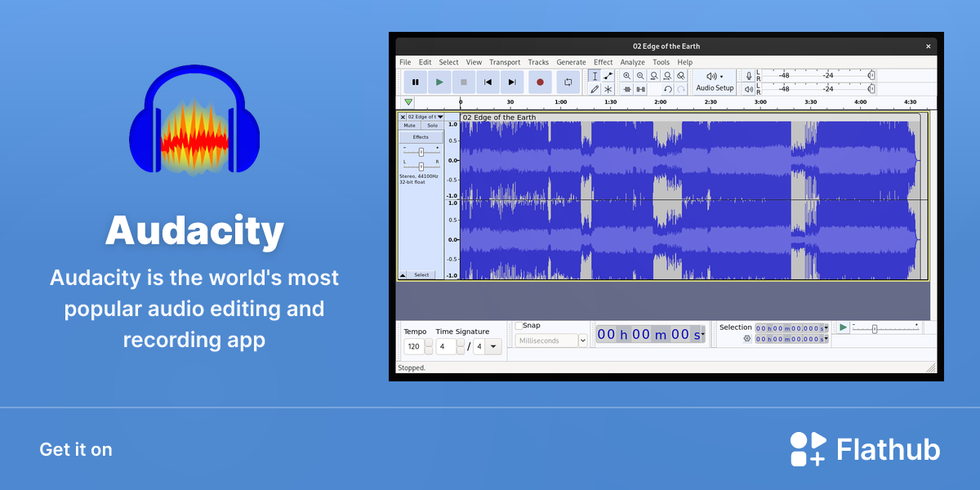Start playback with the Play button
The height and width of the screenshot is (490, 980).
439,82
